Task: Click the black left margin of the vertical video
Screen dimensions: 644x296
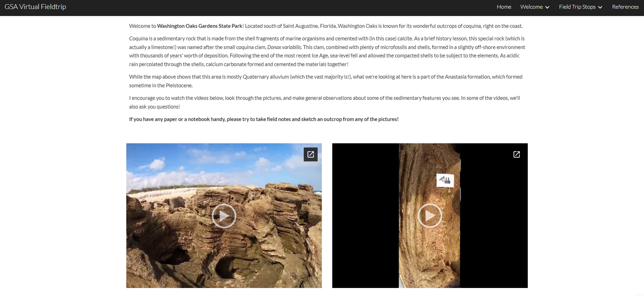Action: [365, 216]
